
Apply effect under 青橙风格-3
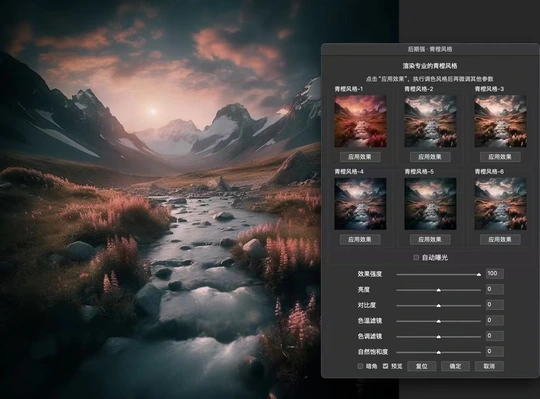pos(500,157)
